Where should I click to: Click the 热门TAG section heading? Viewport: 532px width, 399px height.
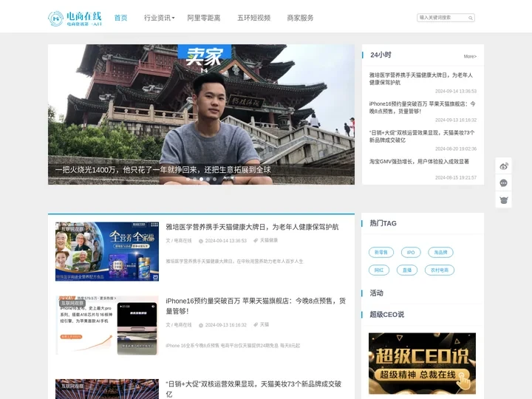383,223
